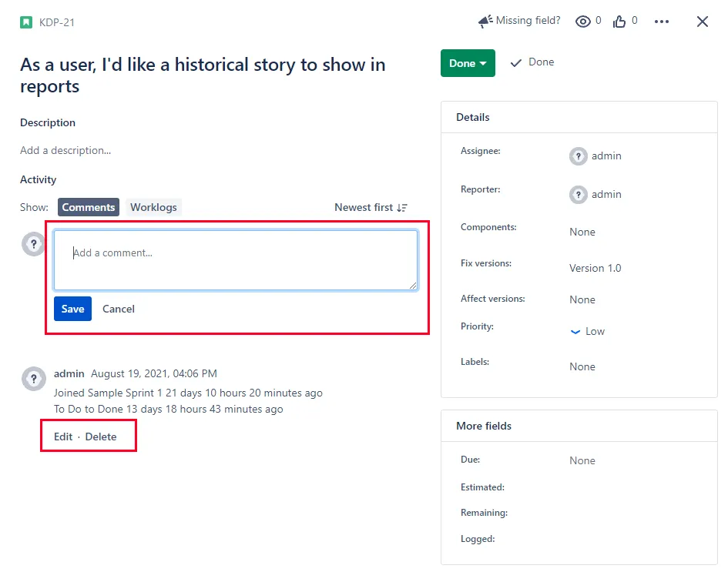Click Add a description placeholder
Image resolution: width=728 pixels, height=572 pixels.
click(x=65, y=150)
